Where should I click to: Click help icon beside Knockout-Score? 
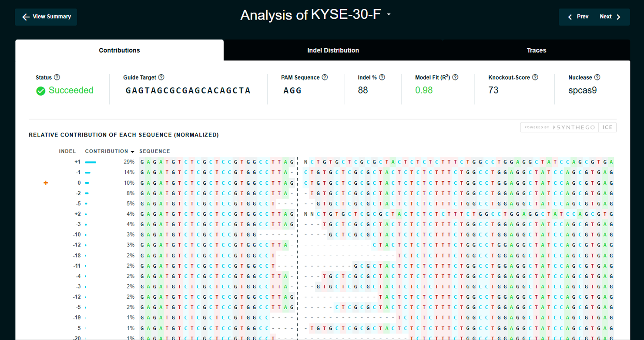(535, 77)
